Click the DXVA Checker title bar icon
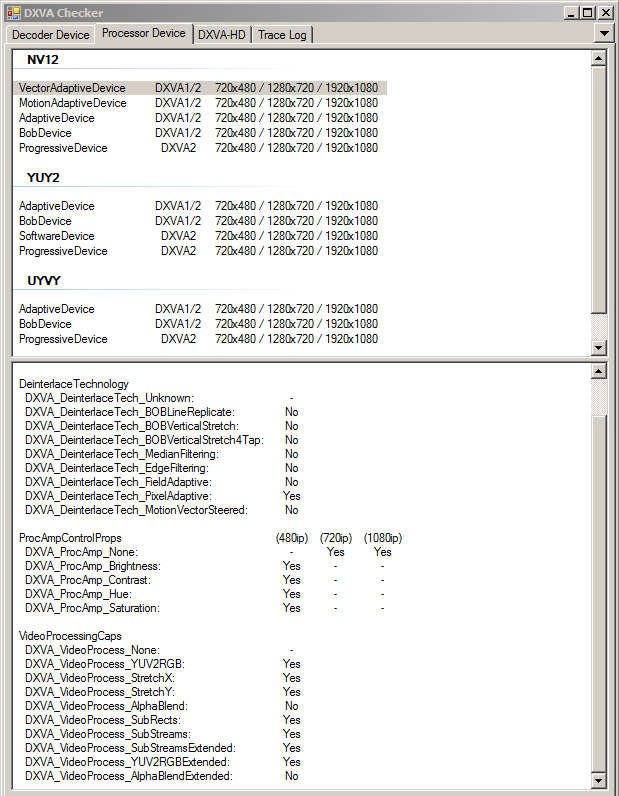The width and height of the screenshot is (619, 796). (14, 13)
